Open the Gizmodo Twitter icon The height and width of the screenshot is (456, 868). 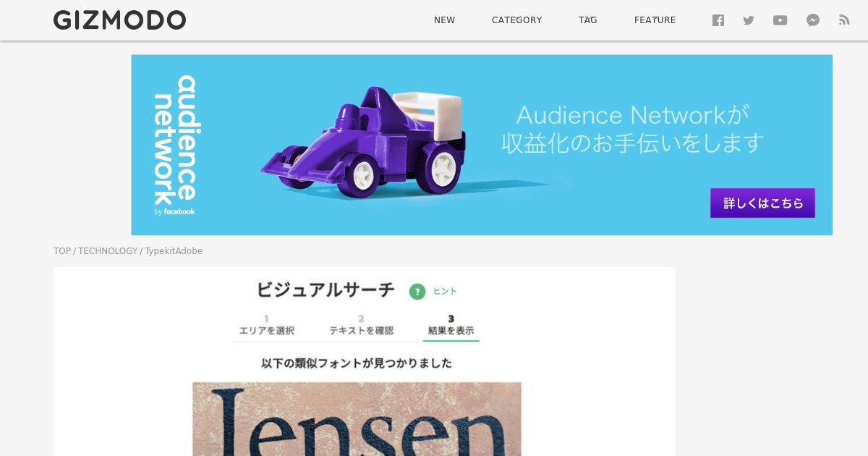(749, 20)
